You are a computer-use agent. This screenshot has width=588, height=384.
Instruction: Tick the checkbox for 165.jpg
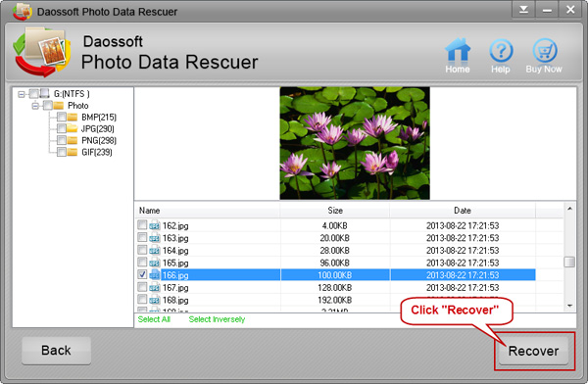[142, 262]
